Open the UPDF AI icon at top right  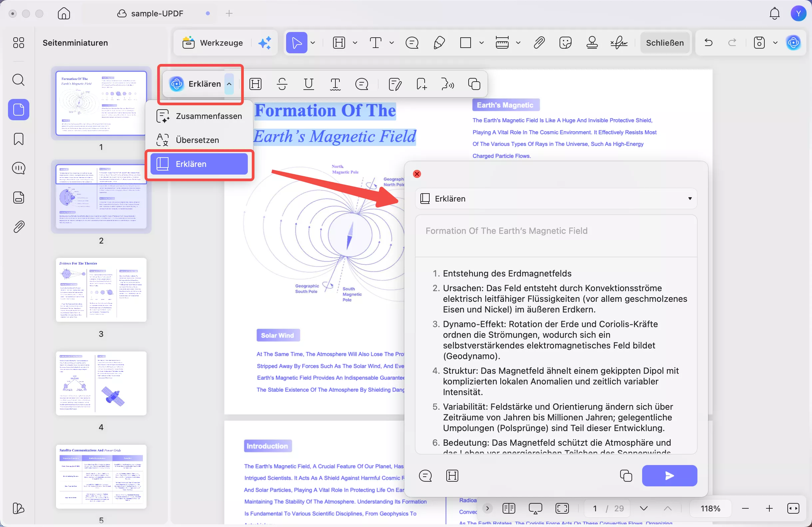[x=794, y=43]
